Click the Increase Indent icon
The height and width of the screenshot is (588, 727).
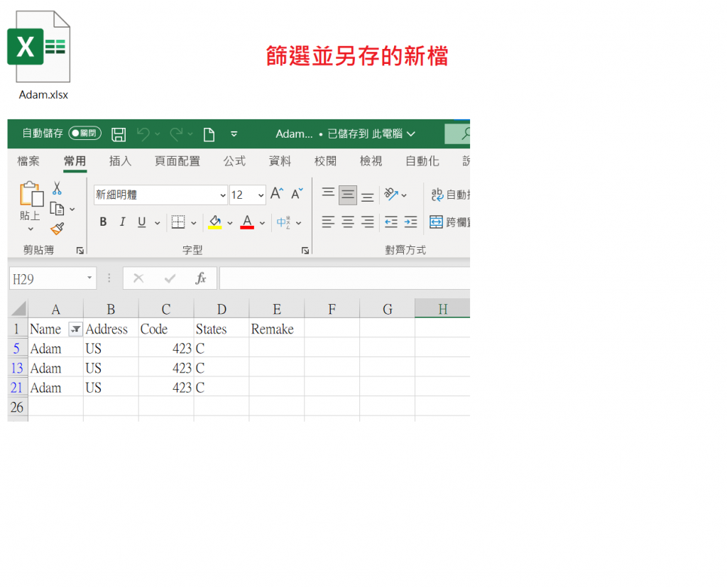[410, 222]
